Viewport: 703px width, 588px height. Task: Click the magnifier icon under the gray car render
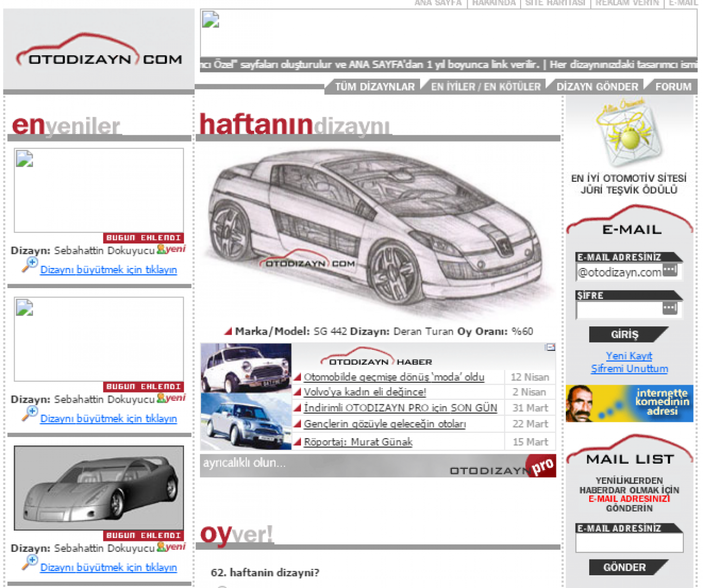pyautogui.click(x=29, y=563)
